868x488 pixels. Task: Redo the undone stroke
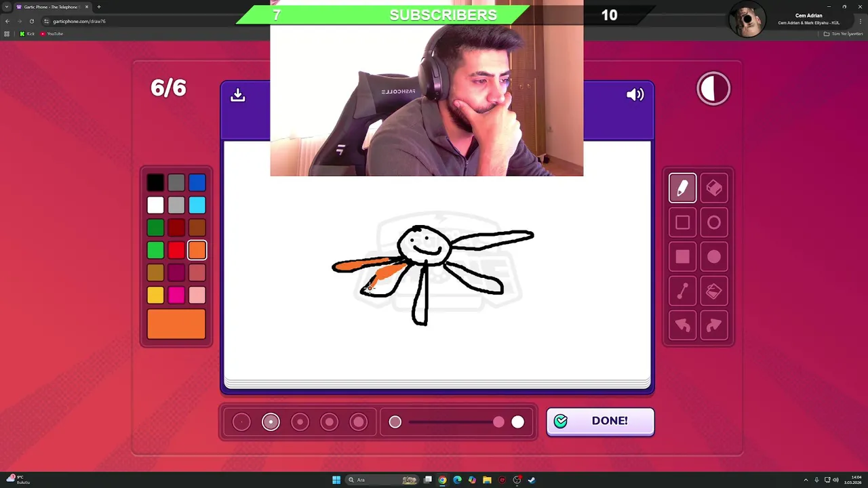(714, 326)
